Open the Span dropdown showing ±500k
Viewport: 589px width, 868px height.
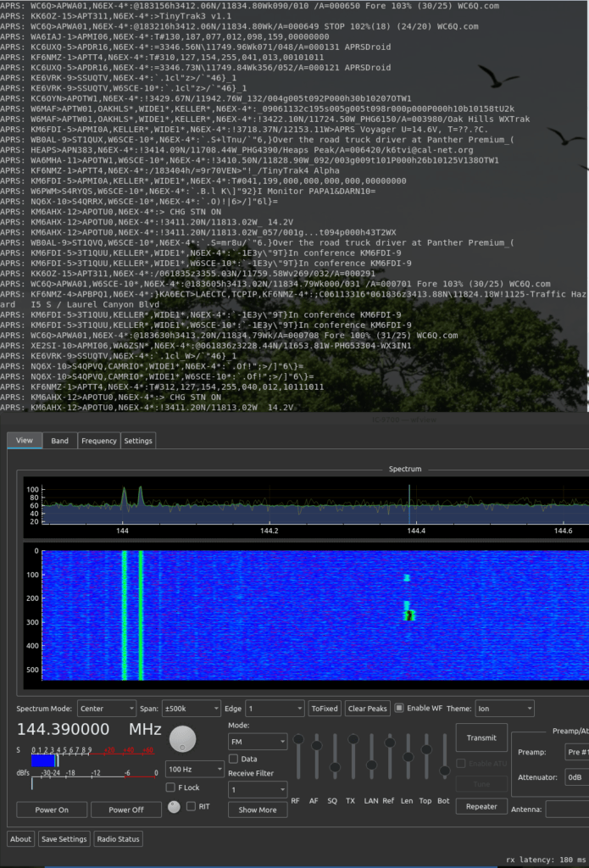click(191, 708)
